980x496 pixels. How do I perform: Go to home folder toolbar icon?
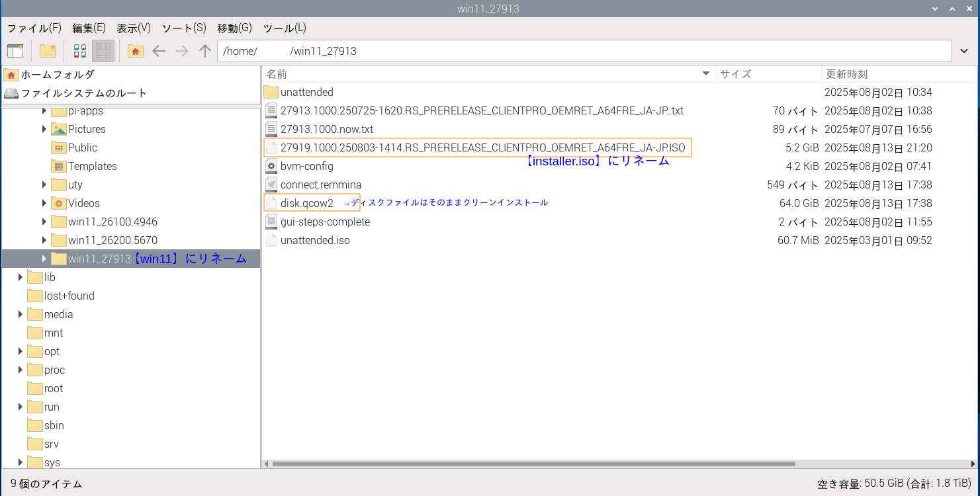pos(136,51)
